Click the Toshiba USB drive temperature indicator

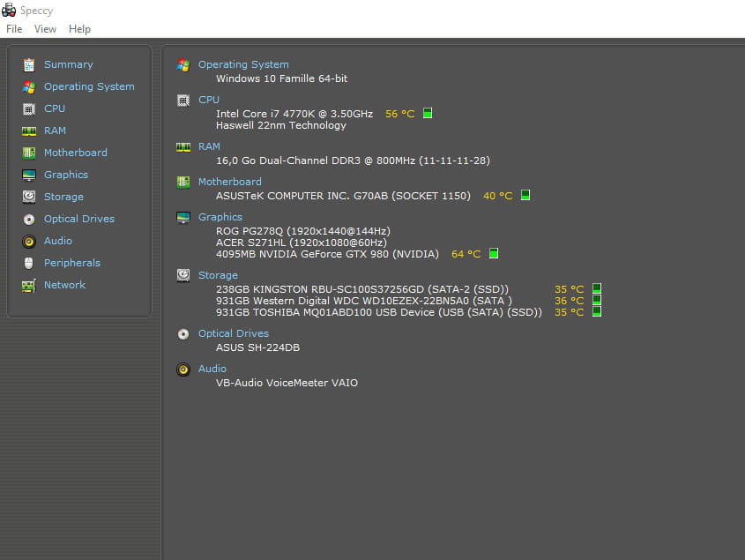[597, 311]
